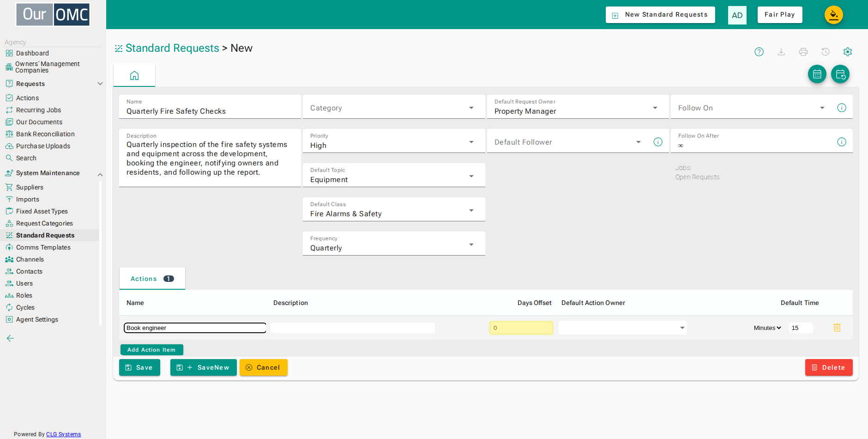Change the Minutes time unit selector
Screen dimensions: 868x439
pos(767,328)
